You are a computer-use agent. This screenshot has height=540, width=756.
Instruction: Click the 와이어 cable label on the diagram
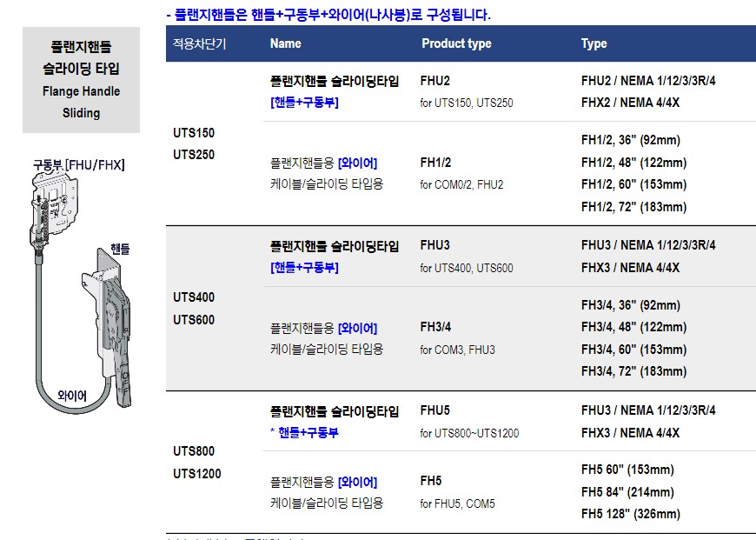click(72, 397)
